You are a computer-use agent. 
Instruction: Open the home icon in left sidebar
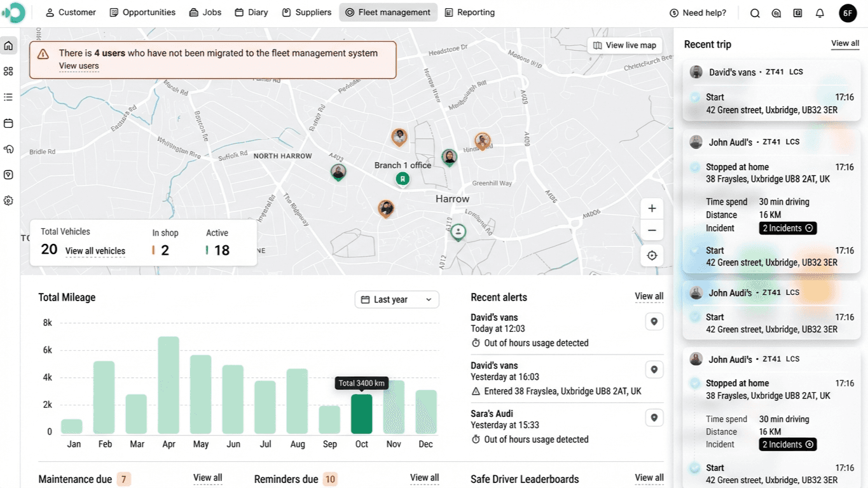point(8,45)
